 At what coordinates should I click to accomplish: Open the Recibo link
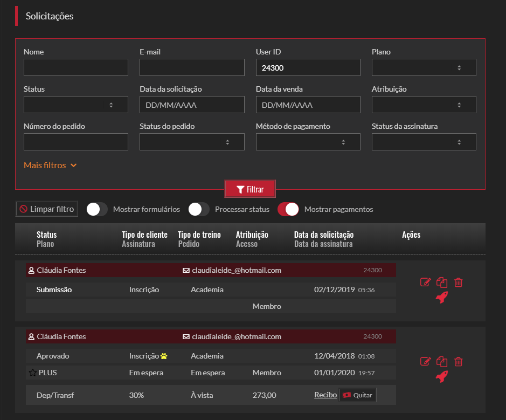[x=325, y=395]
